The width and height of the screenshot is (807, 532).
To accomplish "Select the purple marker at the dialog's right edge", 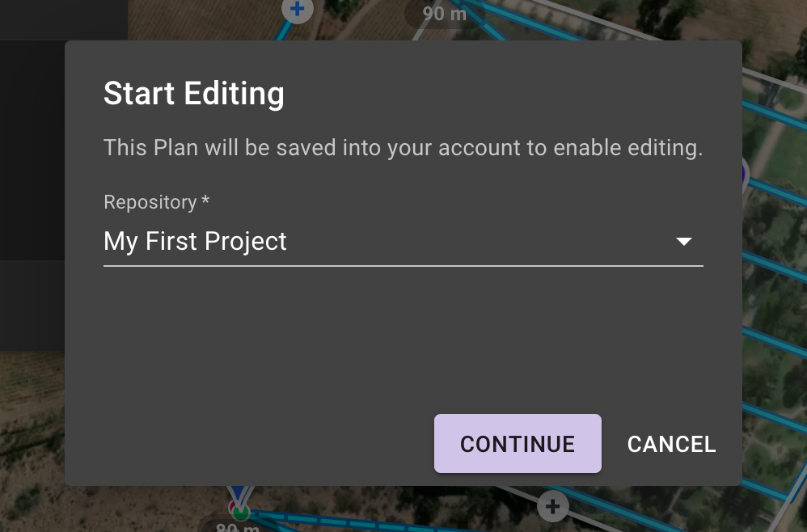I will [745, 174].
